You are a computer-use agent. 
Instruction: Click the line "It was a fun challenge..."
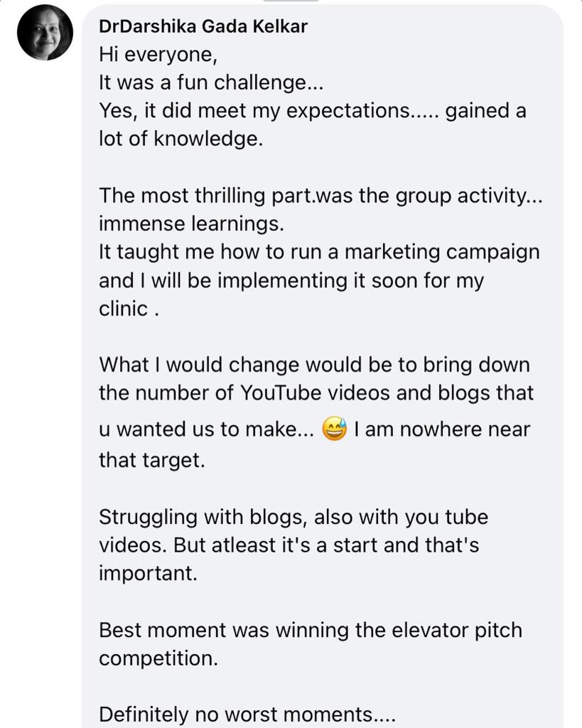pyautogui.click(x=211, y=82)
